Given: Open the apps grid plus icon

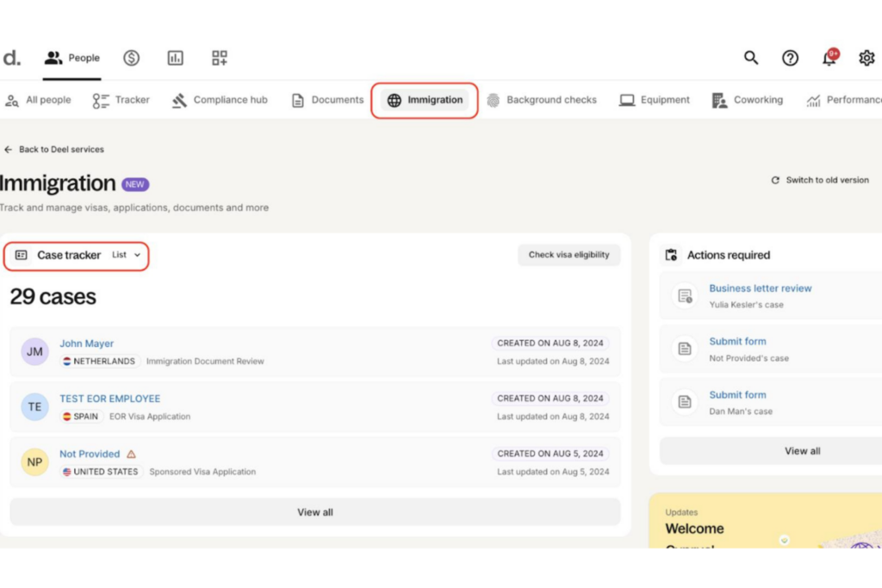Looking at the screenshot, I should tap(220, 58).
